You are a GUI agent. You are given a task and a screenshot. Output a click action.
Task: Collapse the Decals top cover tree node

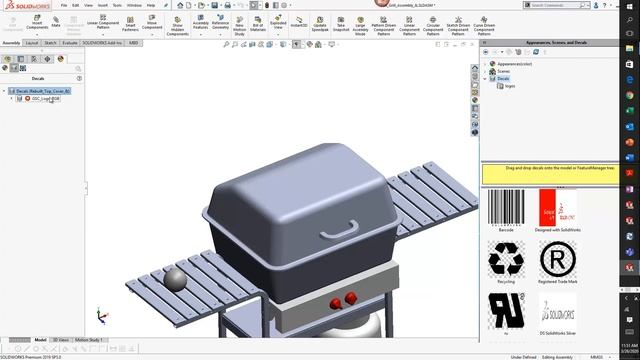coord(4,91)
